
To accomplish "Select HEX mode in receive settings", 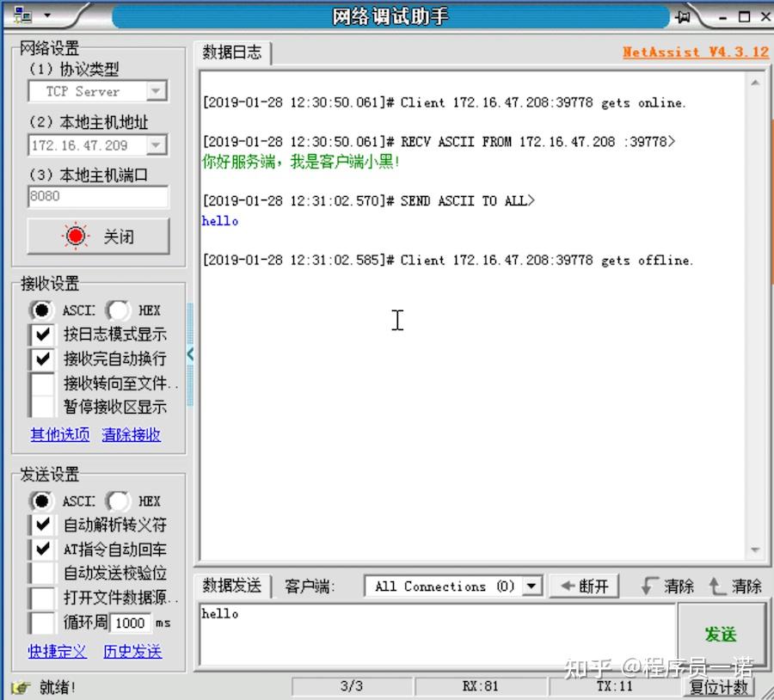I will [119, 310].
